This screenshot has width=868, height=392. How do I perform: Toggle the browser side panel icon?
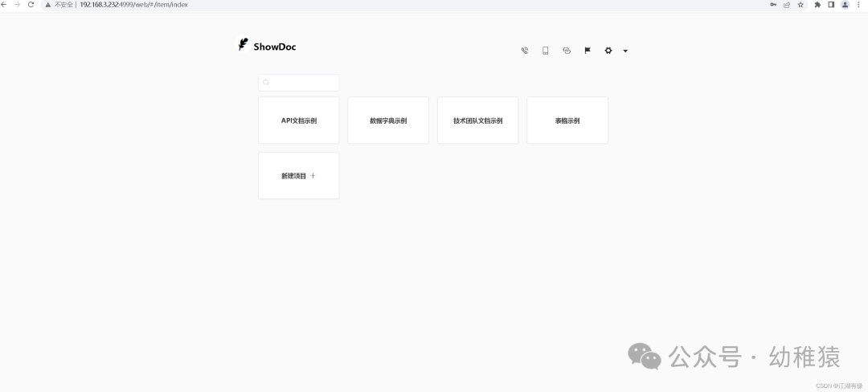pos(830,5)
